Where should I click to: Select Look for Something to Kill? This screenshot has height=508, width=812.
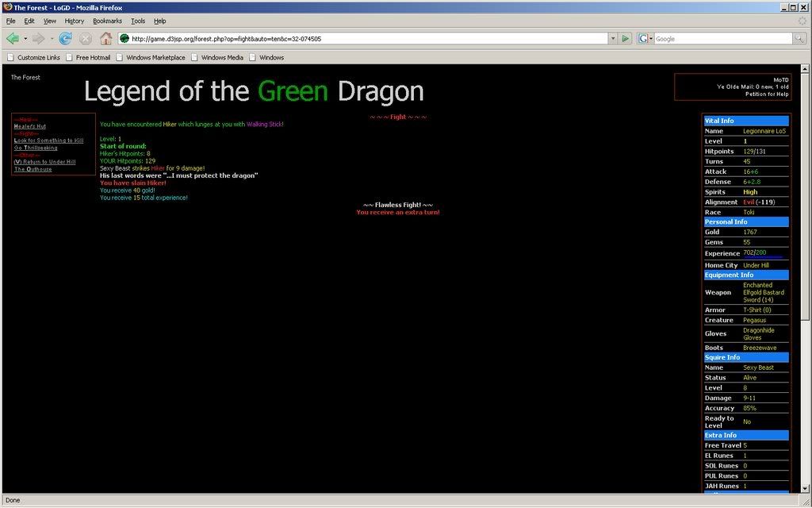(x=48, y=140)
